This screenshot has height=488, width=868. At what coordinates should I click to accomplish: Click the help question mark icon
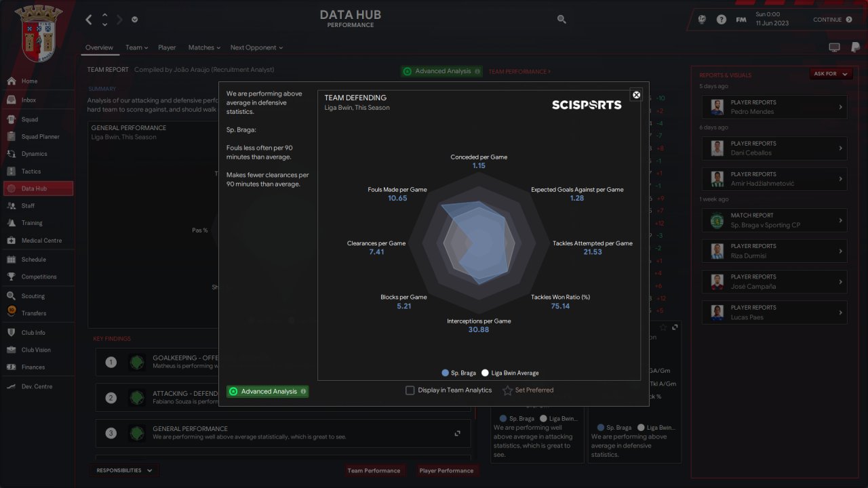722,20
